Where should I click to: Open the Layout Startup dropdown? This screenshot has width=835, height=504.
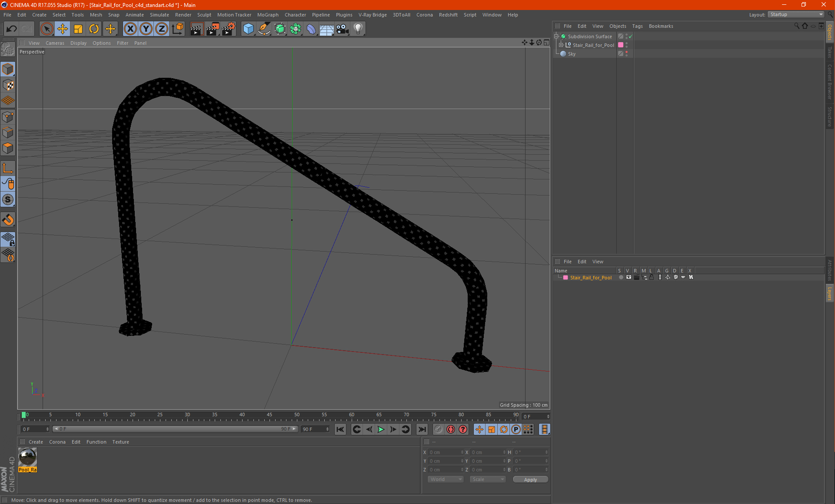(x=796, y=14)
